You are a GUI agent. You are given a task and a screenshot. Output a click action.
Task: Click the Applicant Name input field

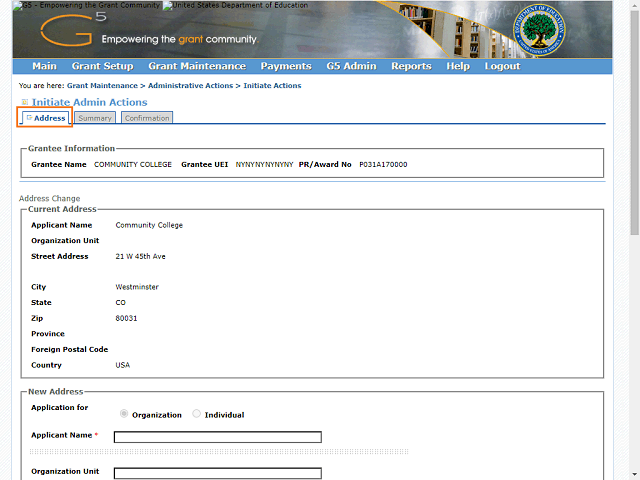217,437
